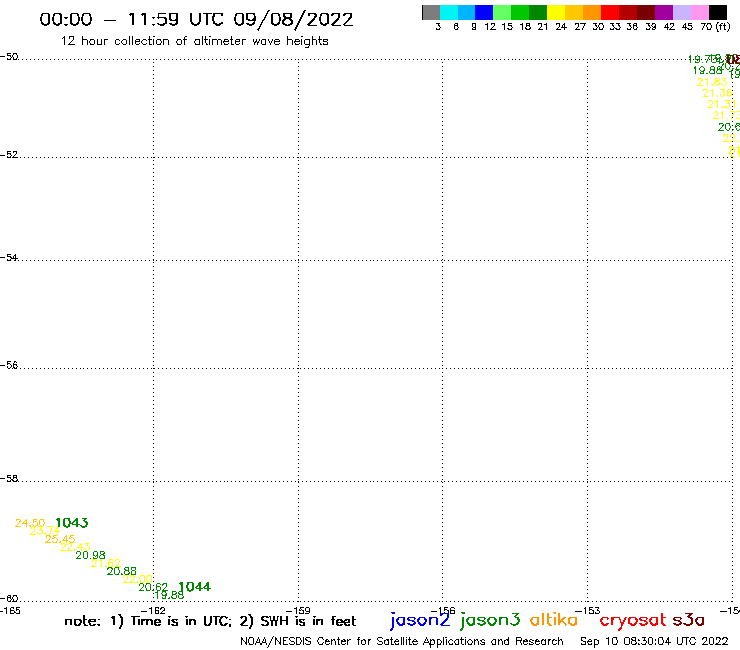Click the legend label '70 (ft)'
This screenshot has width=740, height=650.
pos(715,27)
